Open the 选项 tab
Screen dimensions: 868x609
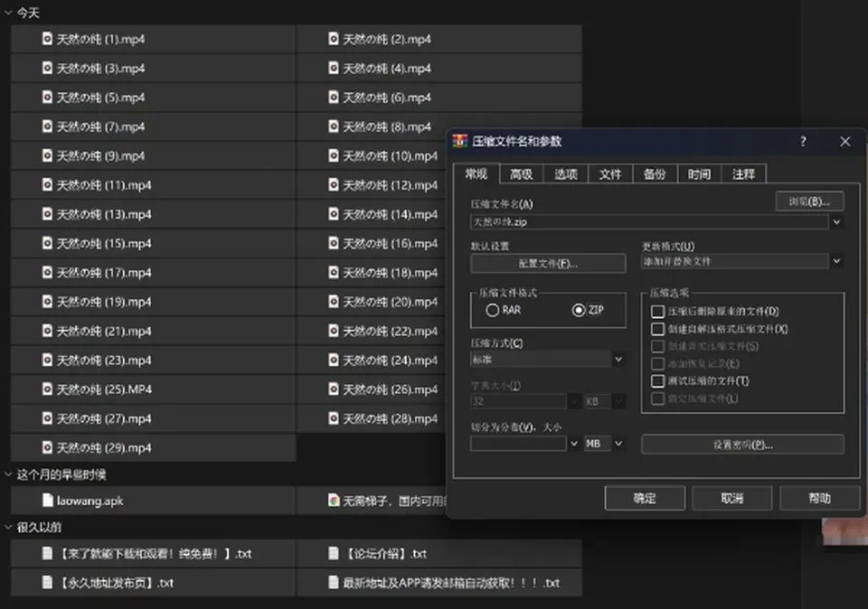566,174
